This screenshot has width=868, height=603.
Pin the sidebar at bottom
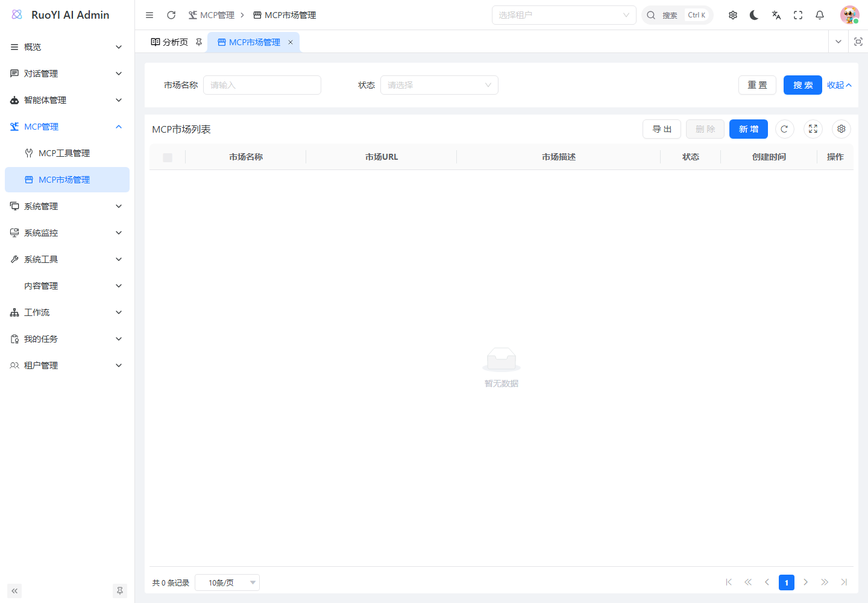click(120, 591)
